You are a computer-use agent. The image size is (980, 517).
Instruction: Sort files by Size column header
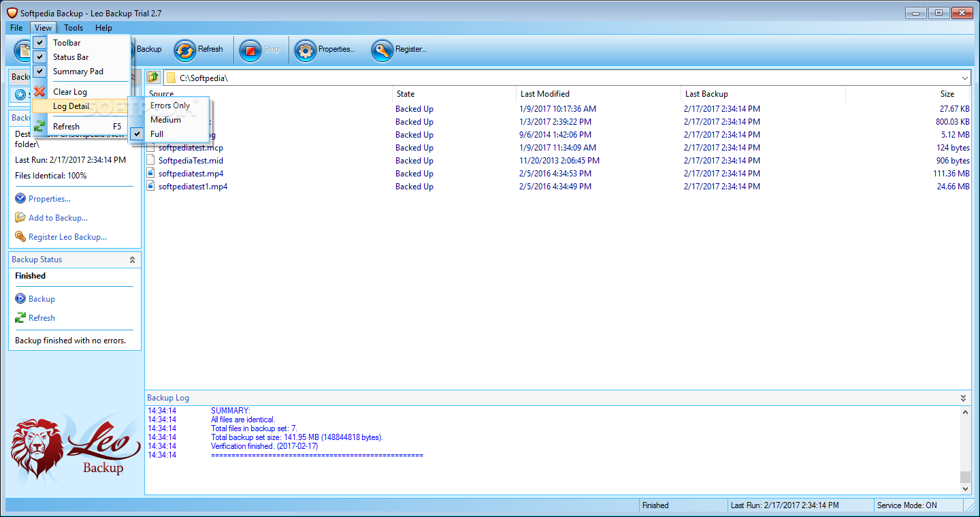point(908,94)
